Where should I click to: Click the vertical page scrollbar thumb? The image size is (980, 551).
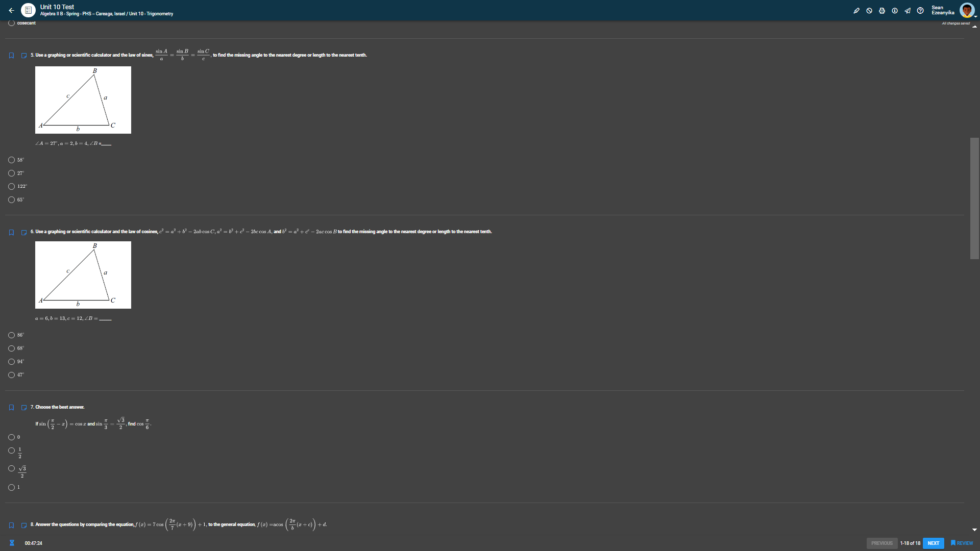974,198
